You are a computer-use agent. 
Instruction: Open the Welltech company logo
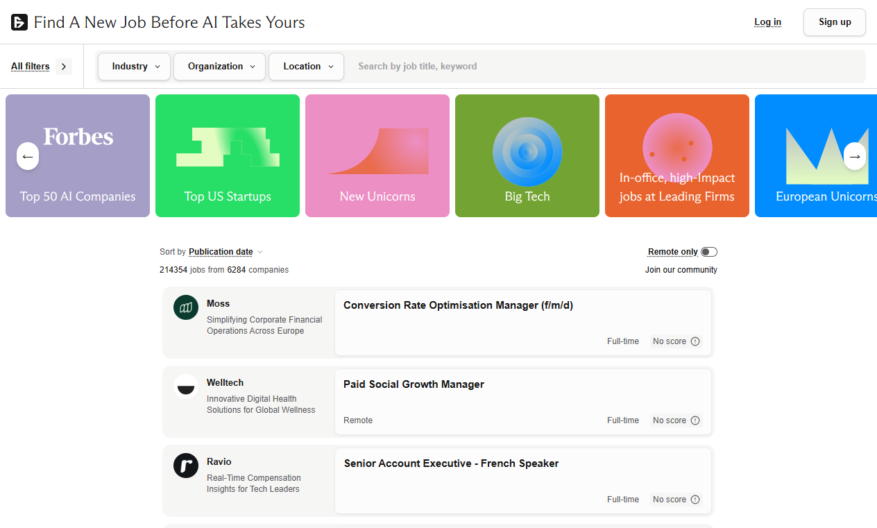pos(186,386)
